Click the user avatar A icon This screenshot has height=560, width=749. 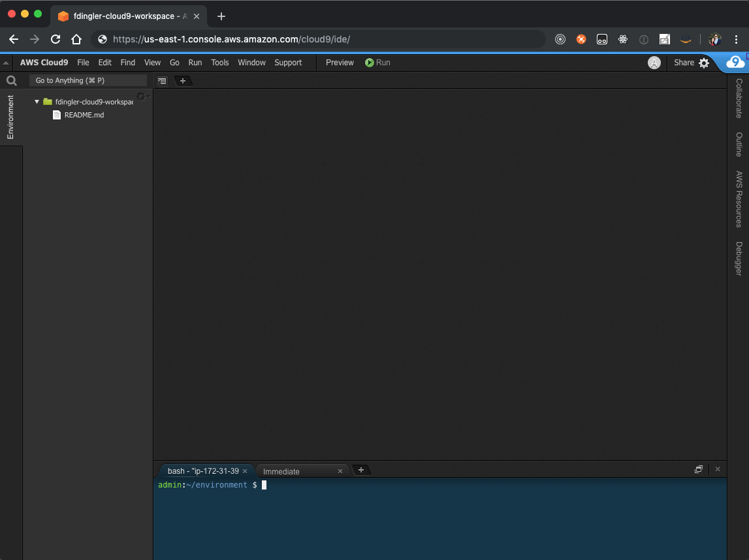point(654,63)
